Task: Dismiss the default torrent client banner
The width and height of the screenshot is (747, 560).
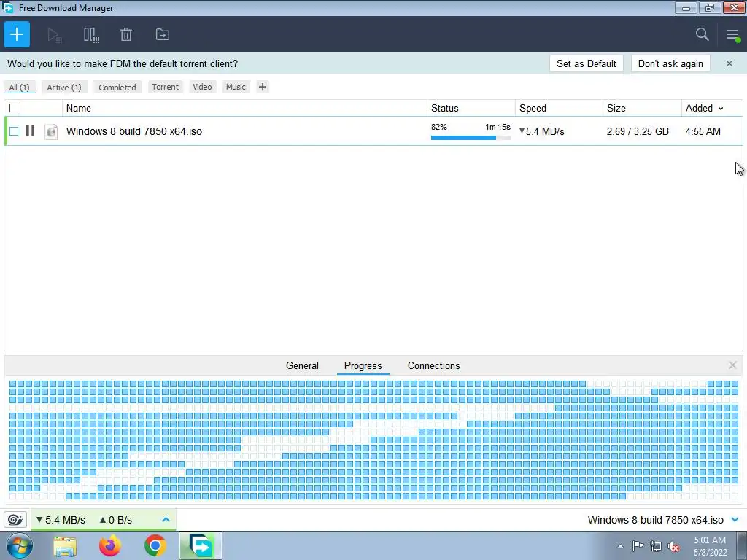Action: pyautogui.click(x=729, y=63)
